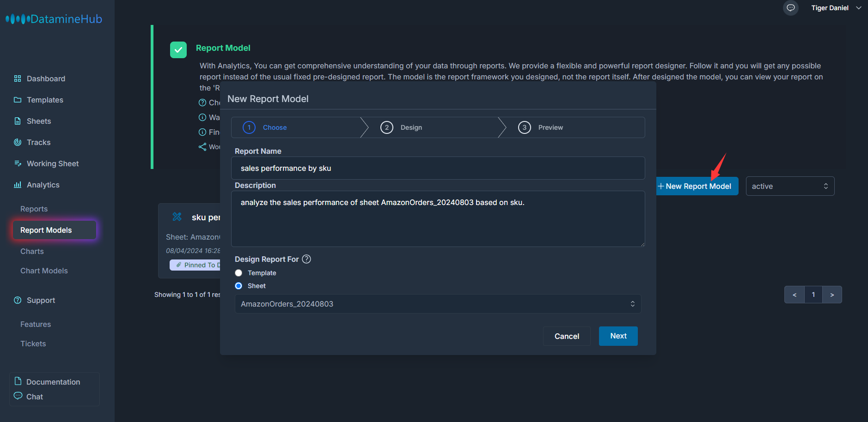The width and height of the screenshot is (868, 422).
Task: Open the active status filter dropdown
Action: point(790,186)
